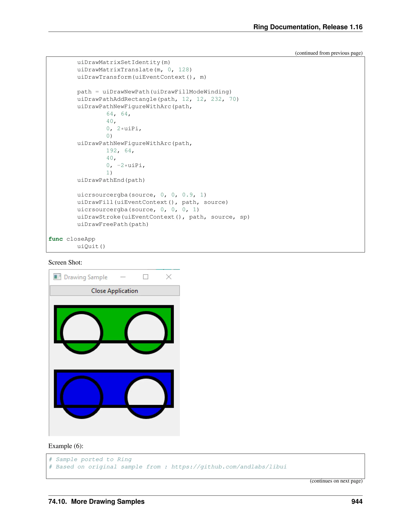Maximize the Drawing Sample window
The image size is (411, 532).
pos(146,277)
